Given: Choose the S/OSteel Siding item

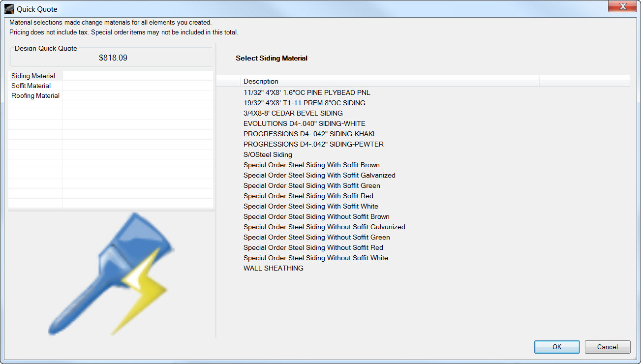Looking at the screenshot, I should click(x=268, y=154).
